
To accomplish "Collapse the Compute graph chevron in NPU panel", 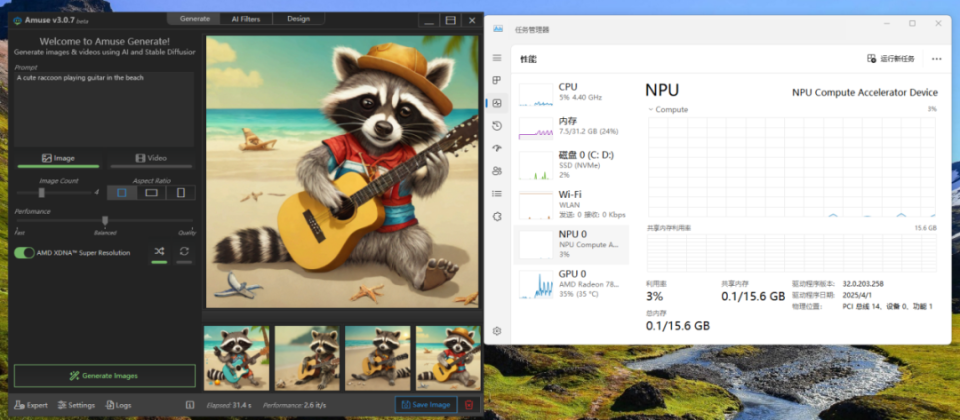I will [650, 110].
